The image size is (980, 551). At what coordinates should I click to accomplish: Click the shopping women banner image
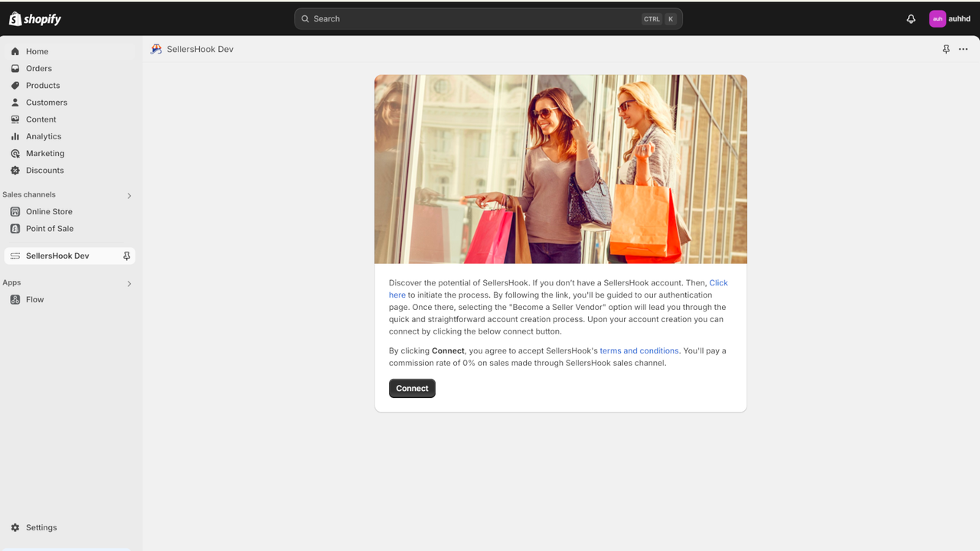coord(560,169)
